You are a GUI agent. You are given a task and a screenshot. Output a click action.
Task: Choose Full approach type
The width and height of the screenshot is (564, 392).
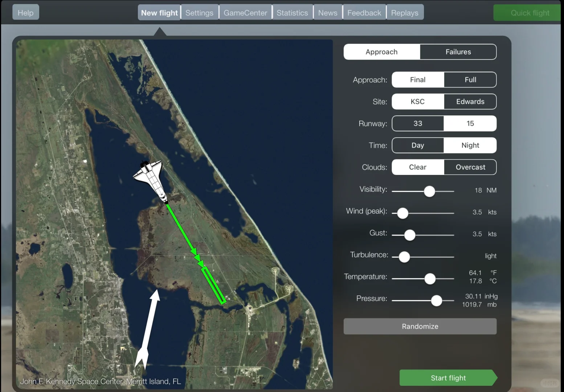(x=470, y=80)
